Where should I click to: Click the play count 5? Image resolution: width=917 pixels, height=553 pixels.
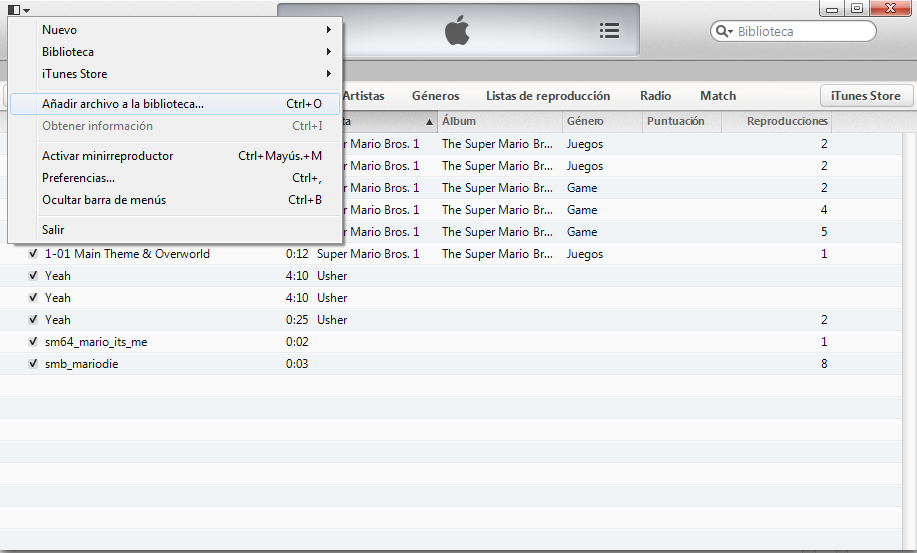tap(824, 232)
